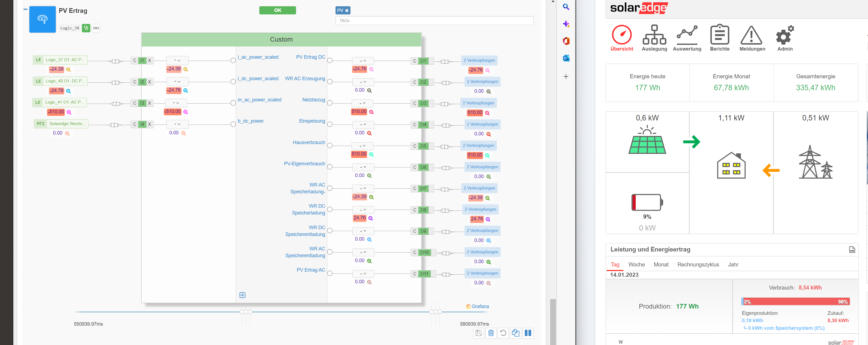Add sidebar app with plus icon
This screenshot has height=345, width=868.
566,76
